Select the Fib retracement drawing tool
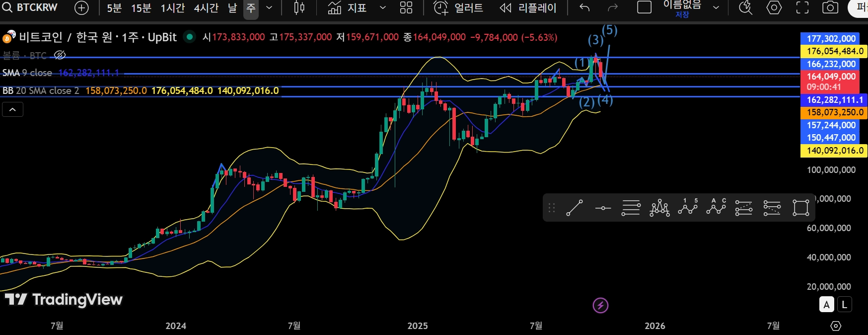The image size is (868, 335). [631, 208]
